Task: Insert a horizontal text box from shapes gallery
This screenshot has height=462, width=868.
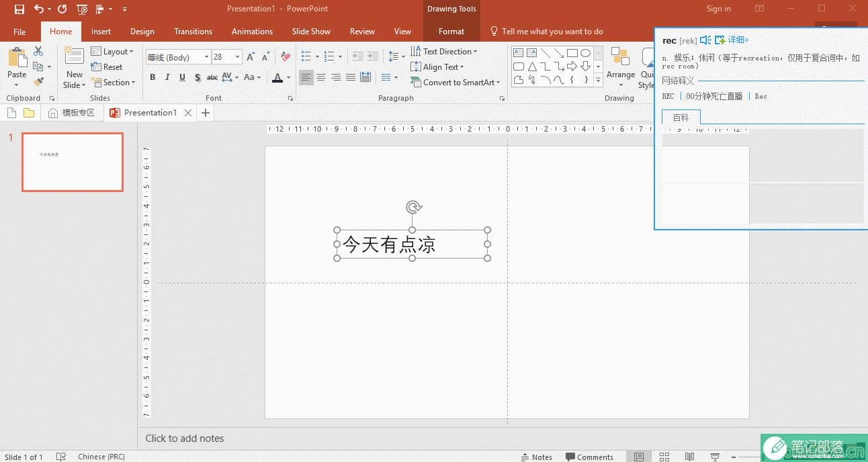Action: point(519,52)
